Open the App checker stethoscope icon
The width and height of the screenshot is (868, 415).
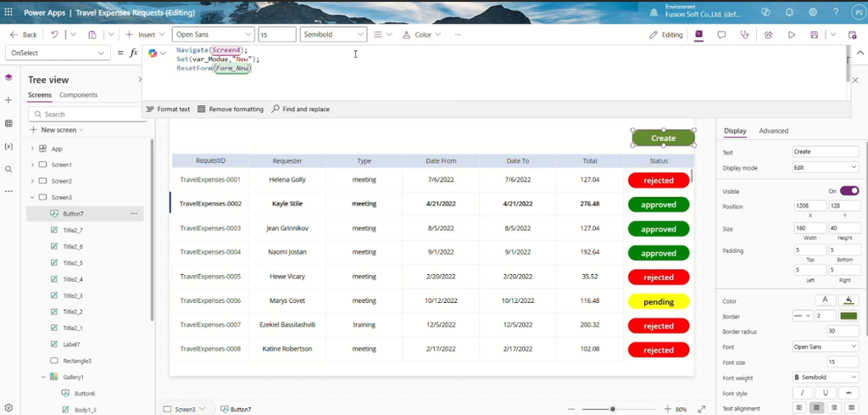coord(745,34)
